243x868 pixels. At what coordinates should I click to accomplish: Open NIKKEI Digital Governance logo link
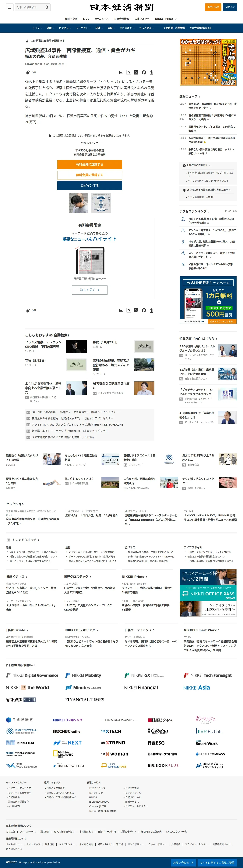[32, 675]
